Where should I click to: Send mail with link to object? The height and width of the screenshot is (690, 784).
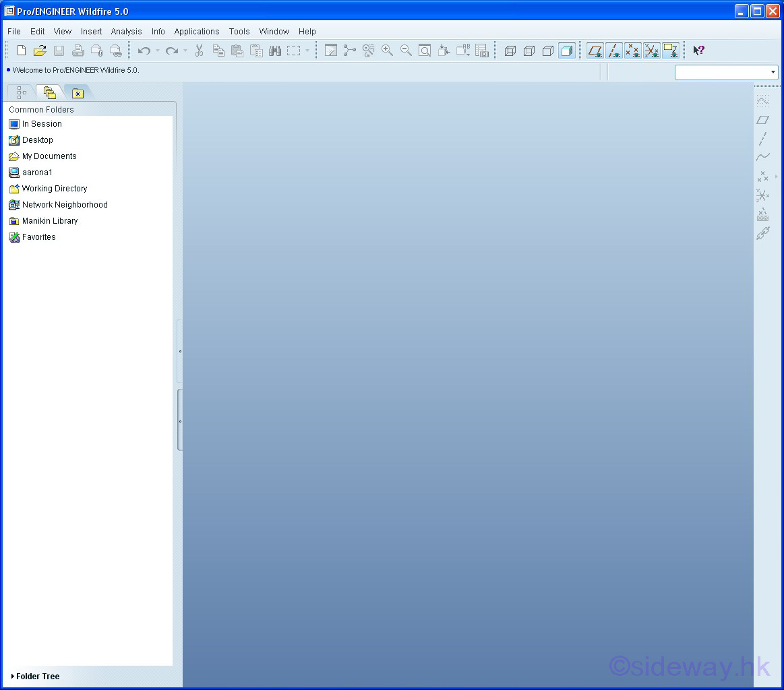point(115,51)
